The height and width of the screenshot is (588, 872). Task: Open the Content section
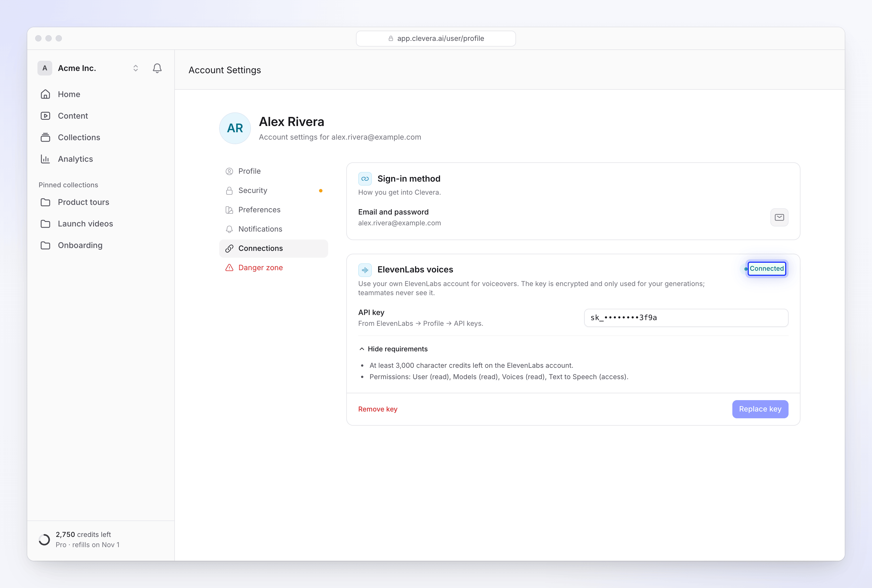click(x=101, y=116)
